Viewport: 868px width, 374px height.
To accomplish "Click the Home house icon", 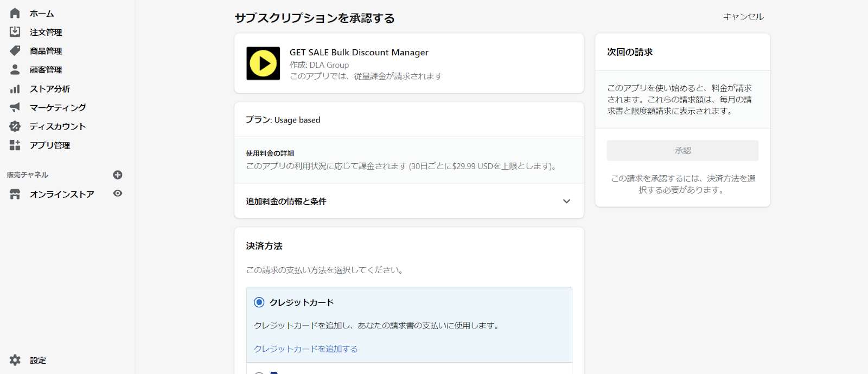I will point(15,13).
